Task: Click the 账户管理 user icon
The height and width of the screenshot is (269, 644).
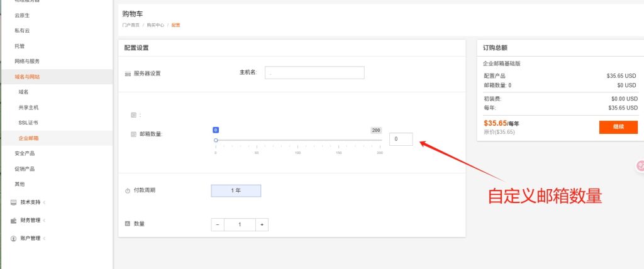Action: (14, 239)
